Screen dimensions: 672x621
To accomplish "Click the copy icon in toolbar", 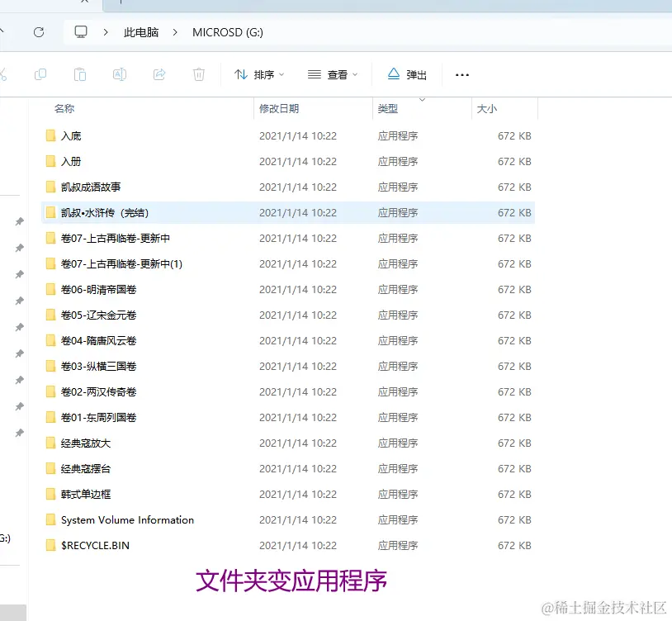I will [x=40, y=74].
